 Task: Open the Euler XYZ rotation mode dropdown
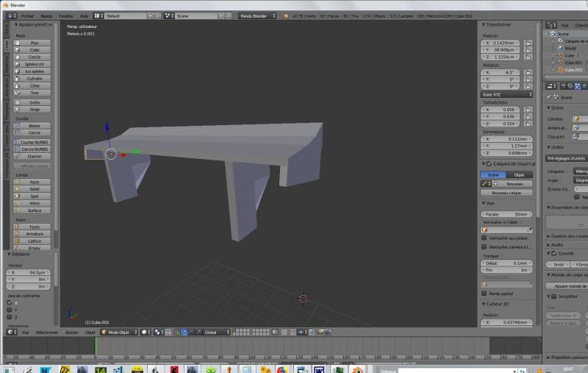507,94
